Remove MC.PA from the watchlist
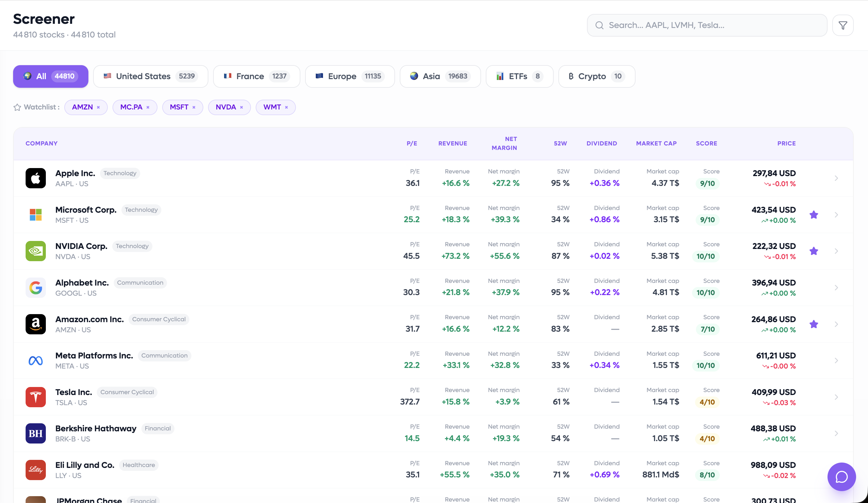The width and height of the screenshot is (868, 503). (148, 107)
